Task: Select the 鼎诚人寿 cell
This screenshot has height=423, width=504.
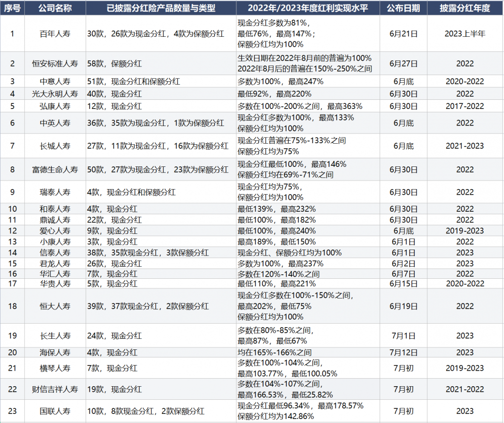Action: pos(55,220)
